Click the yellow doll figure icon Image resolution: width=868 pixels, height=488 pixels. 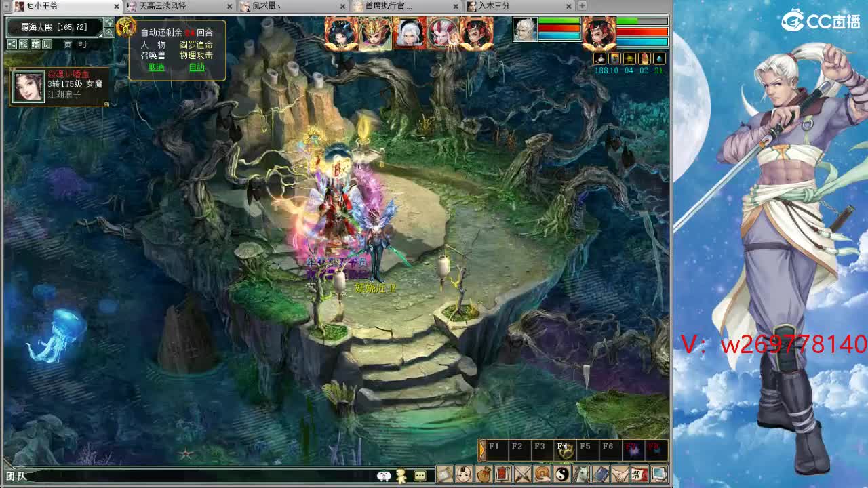(401, 476)
